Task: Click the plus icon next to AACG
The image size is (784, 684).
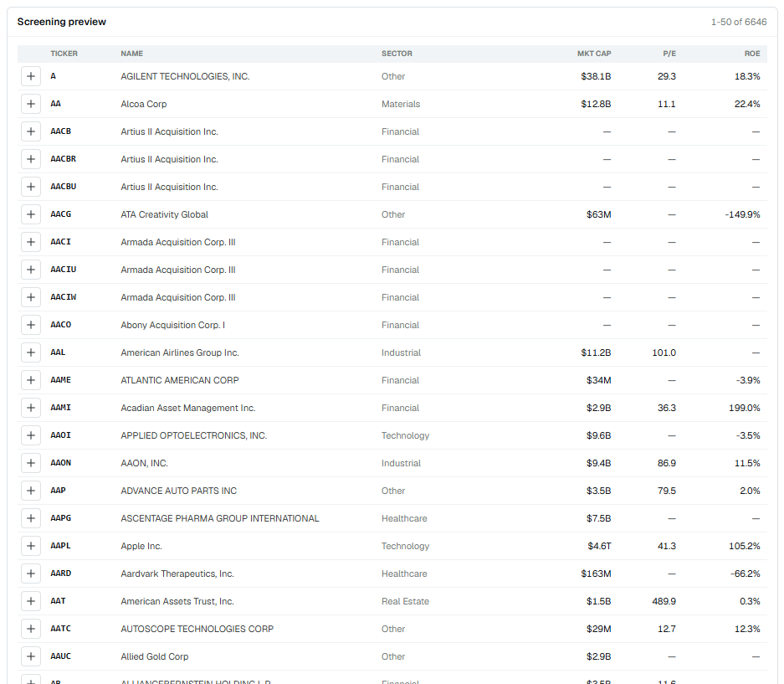Action: coord(30,214)
